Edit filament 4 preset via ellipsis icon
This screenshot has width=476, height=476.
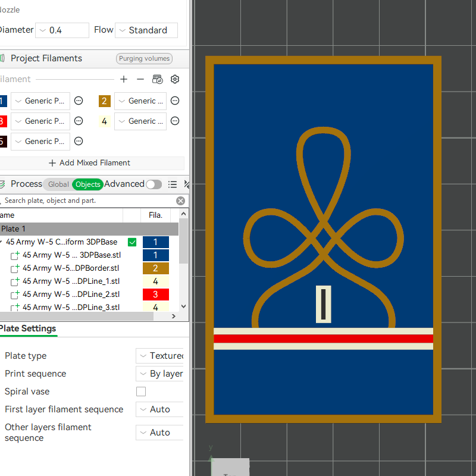click(175, 121)
